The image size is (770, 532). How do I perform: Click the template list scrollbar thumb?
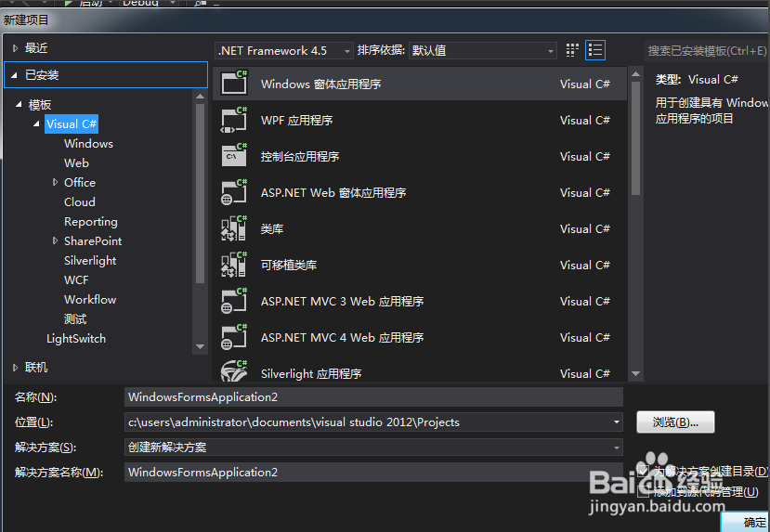[635, 138]
